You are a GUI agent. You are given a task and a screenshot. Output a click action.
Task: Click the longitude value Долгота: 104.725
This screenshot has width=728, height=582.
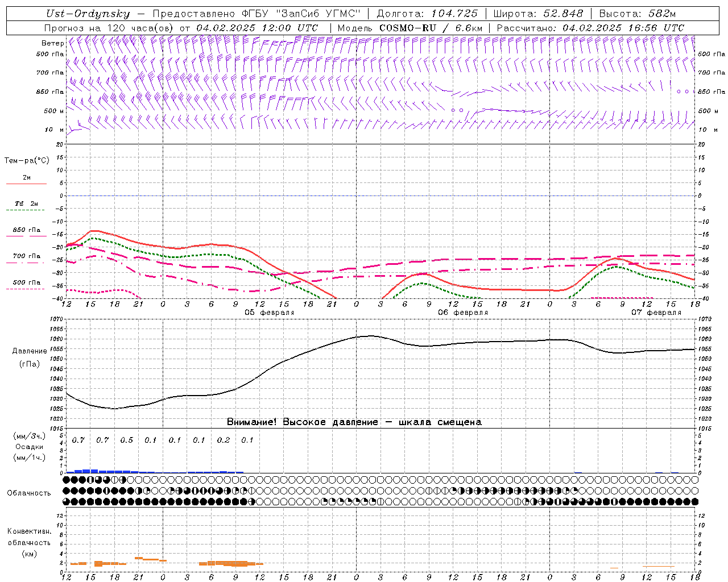pos(427,14)
